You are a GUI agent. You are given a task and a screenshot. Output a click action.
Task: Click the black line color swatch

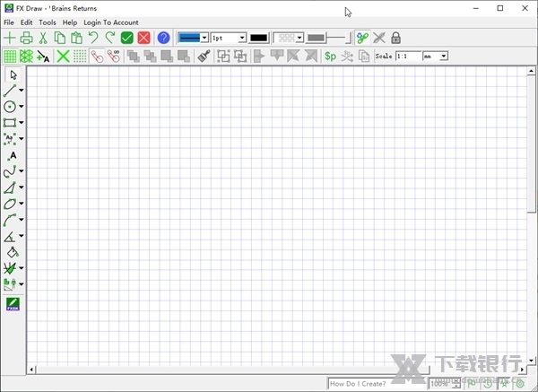(259, 38)
